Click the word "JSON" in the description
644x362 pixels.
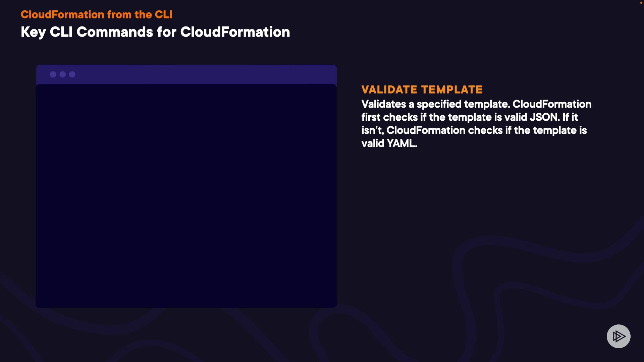point(544,117)
